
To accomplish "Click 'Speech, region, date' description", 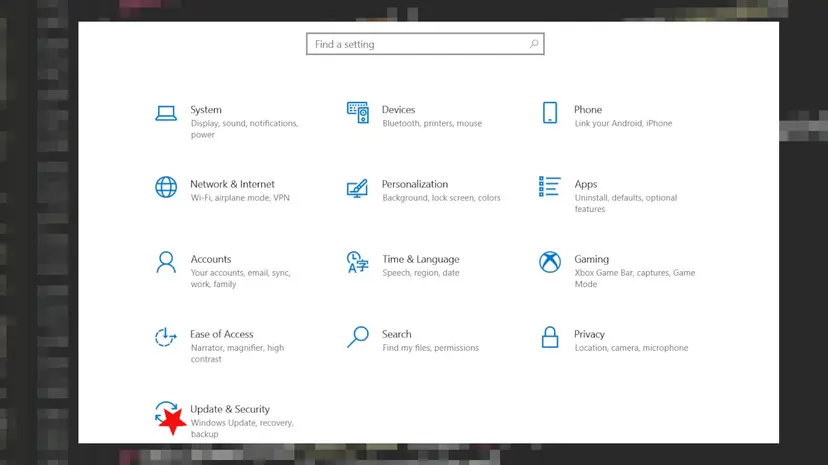I will (421, 272).
